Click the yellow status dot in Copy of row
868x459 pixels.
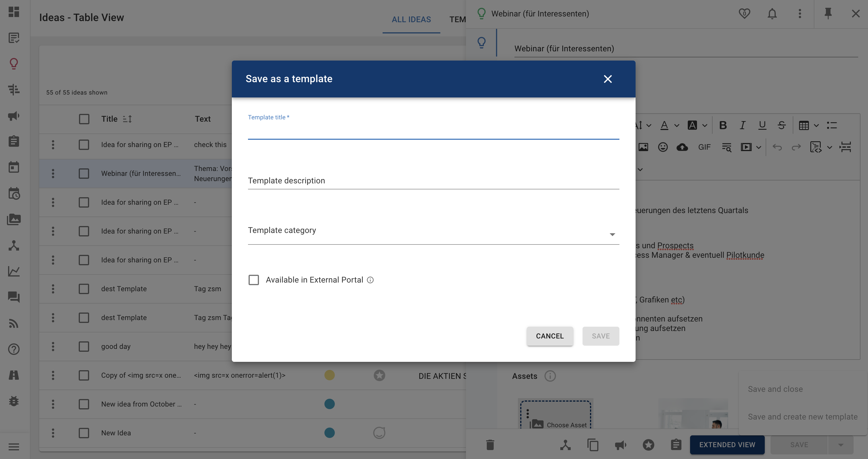coord(329,375)
